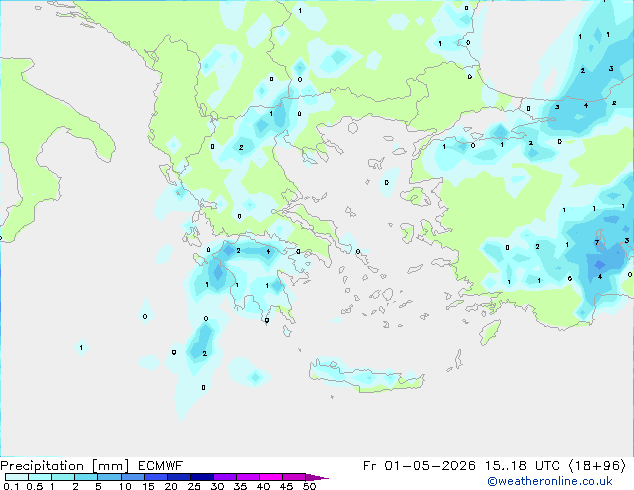
Task: Click the legend scale label "0.1"
Action: pos(11,486)
